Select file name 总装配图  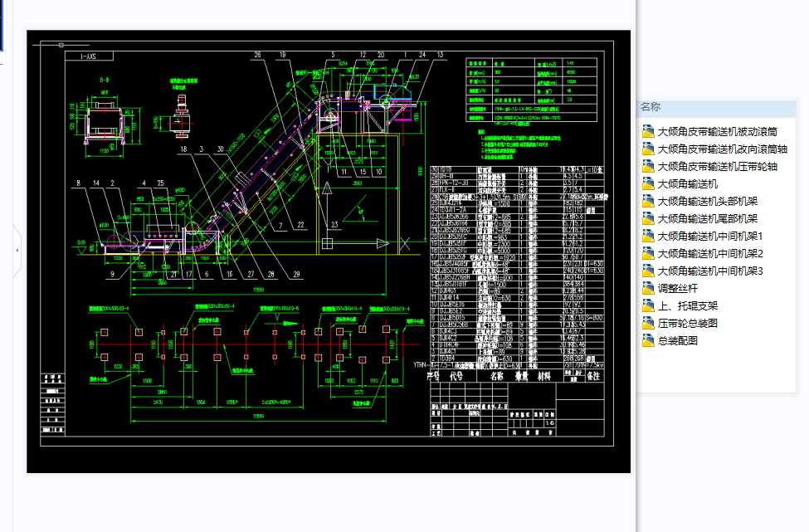pos(678,340)
